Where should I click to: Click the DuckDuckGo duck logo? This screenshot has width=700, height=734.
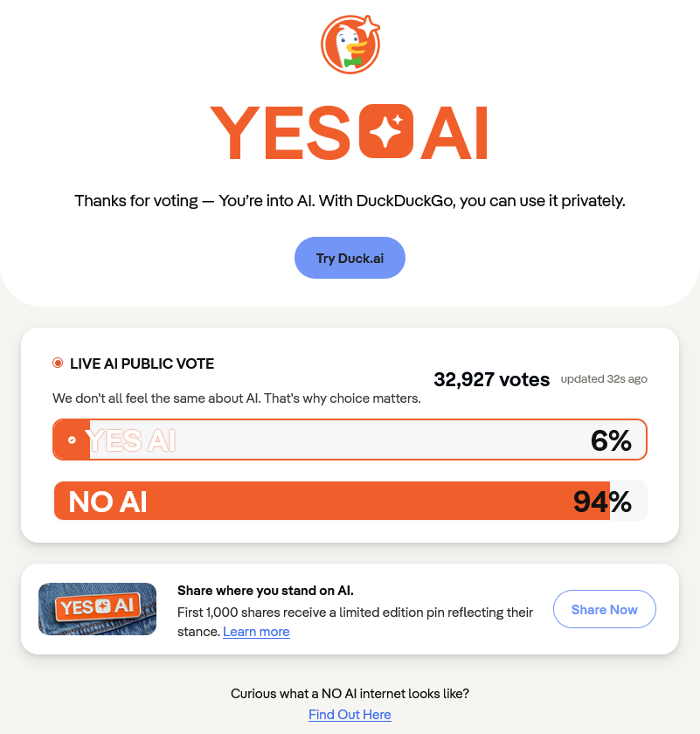point(350,44)
